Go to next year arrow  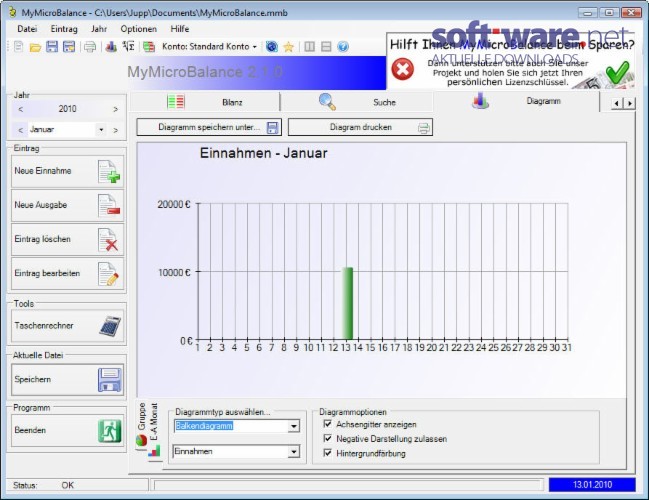point(115,109)
